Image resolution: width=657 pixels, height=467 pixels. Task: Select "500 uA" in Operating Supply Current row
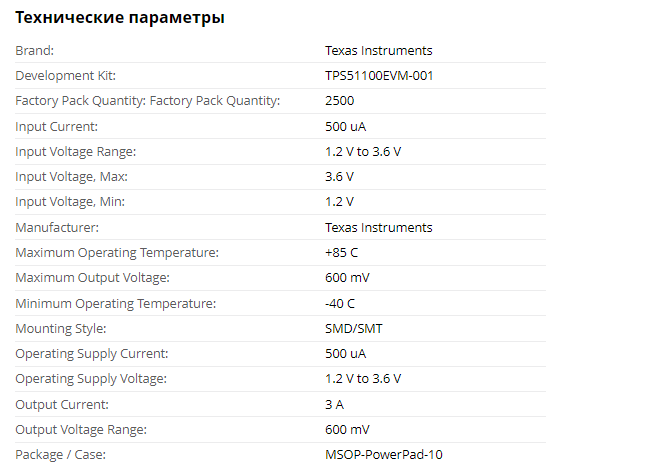point(345,354)
